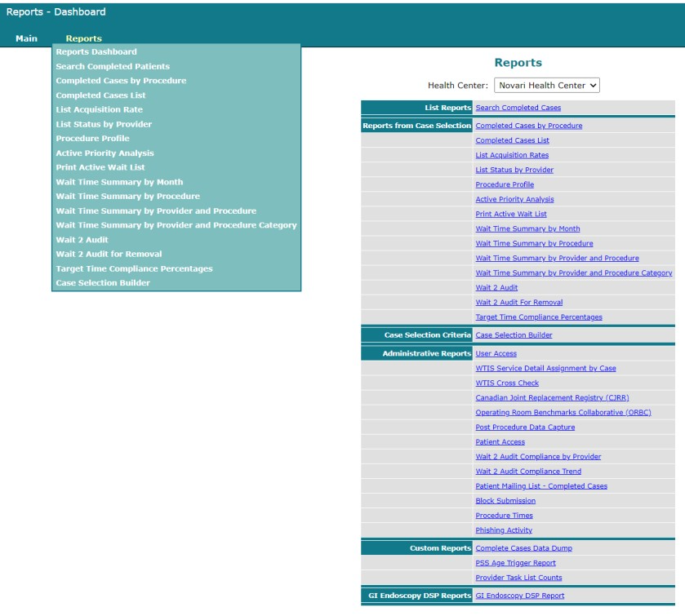Open Patient Mailing List - Completed Cases link
The width and height of the screenshot is (685, 616).
click(x=541, y=486)
